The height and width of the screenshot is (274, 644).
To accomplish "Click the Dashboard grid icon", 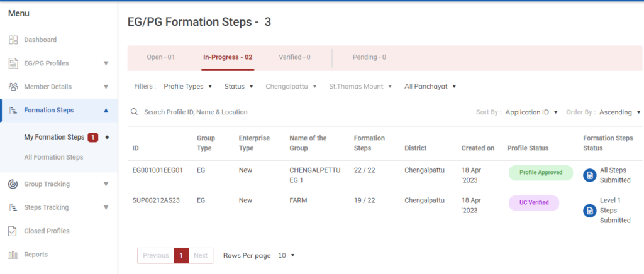I will (13, 40).
